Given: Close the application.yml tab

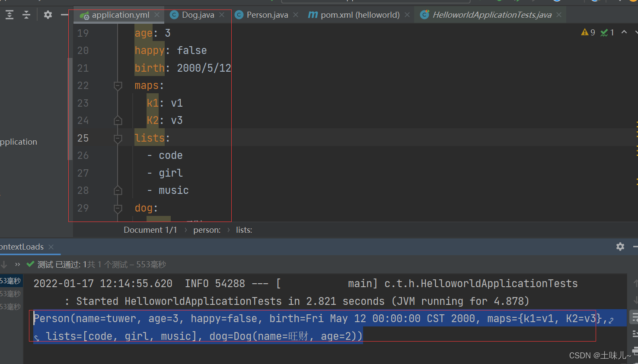Looking at the screenshot, I should point(157,15).
